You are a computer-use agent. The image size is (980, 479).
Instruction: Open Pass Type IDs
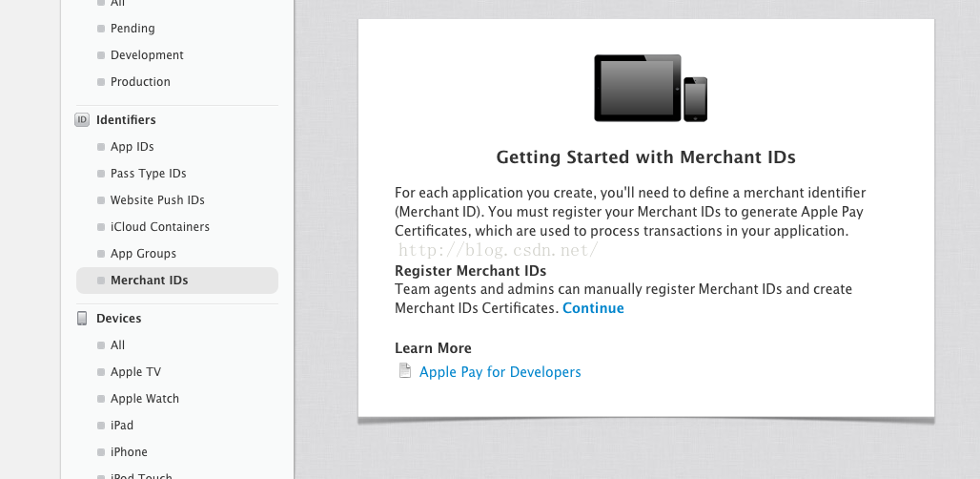(148, 174)
